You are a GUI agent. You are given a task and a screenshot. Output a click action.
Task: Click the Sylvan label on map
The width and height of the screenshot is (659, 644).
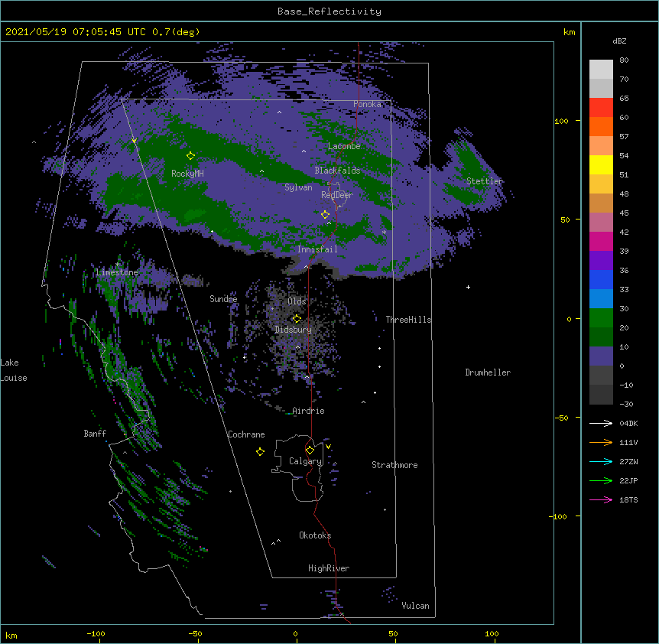[x=298, y=187]
